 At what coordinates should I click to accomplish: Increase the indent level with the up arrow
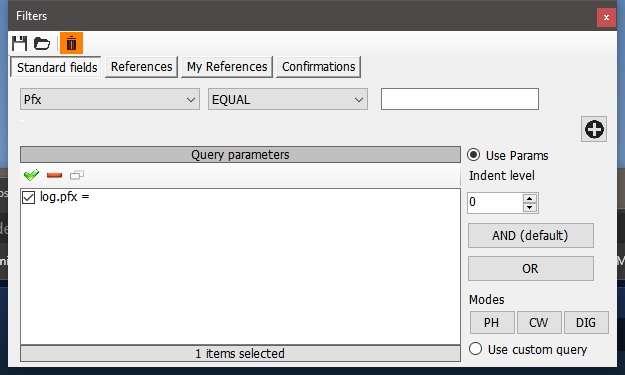click(530, 198)
